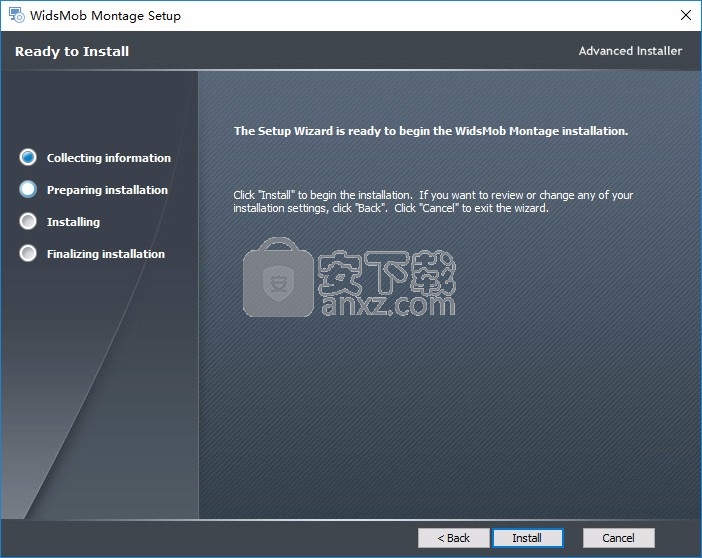Click the Advanced Installer label
The height and width of the screenshot is (558, 702).
(x=630, y=51)
